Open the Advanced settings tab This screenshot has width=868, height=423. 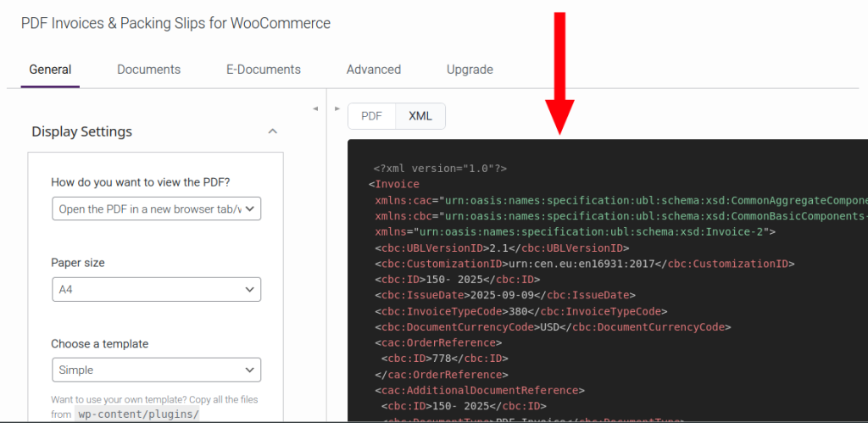point(374,70)
